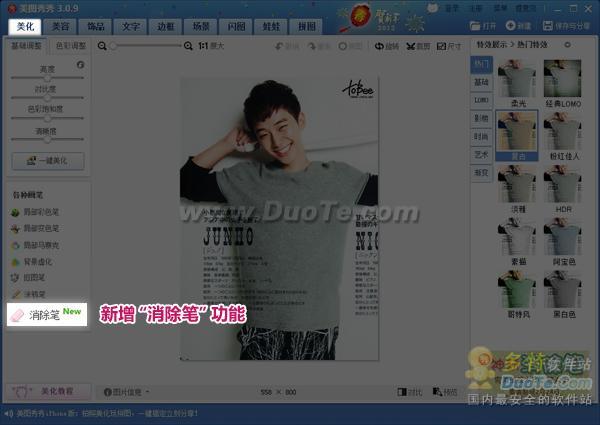
Task: Open the 尺寸 resize tool
Action: point(449,46)
